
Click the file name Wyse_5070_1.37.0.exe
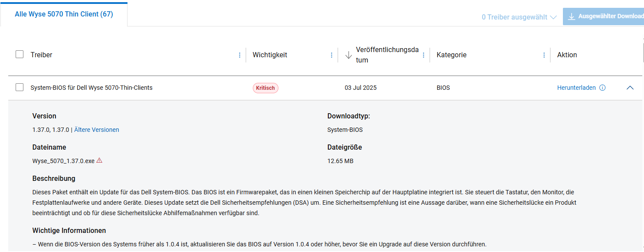(63, 161)
